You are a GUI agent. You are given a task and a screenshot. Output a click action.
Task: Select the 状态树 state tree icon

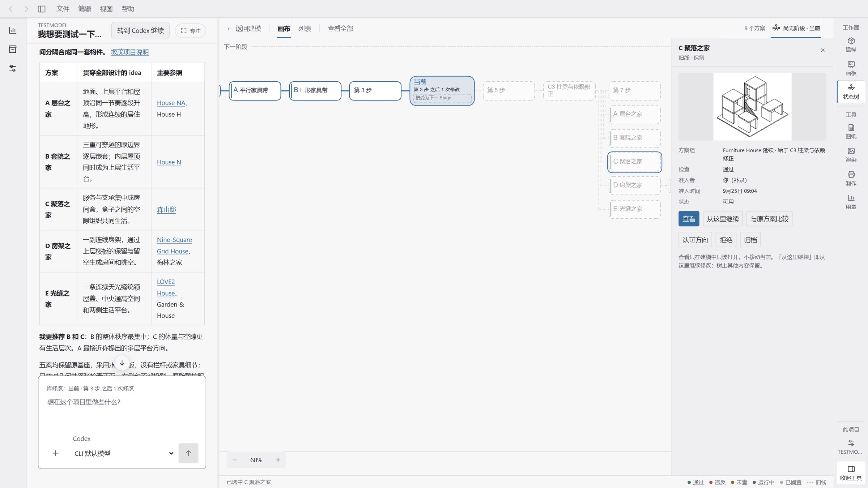(851, 92)
